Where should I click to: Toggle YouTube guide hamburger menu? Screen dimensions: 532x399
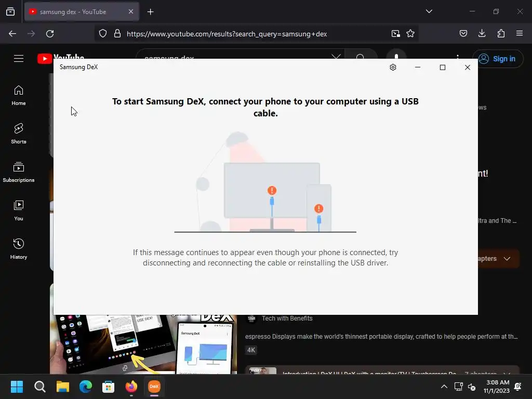pyautogui.click(x=19, y=58)
